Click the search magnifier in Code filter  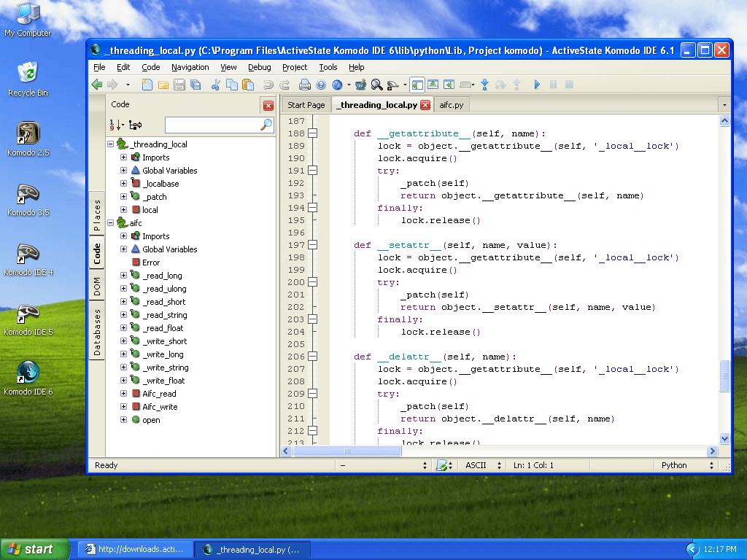(x=266, y=125)
